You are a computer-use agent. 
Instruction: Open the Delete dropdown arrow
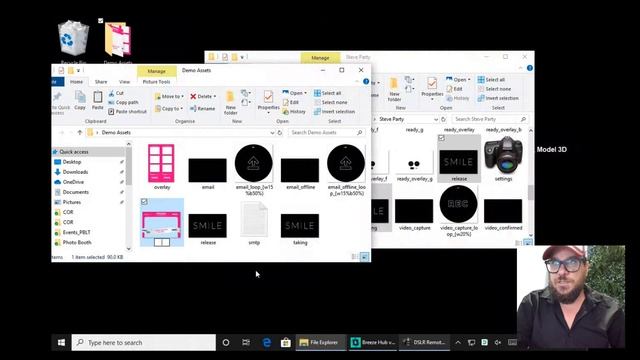215,96
